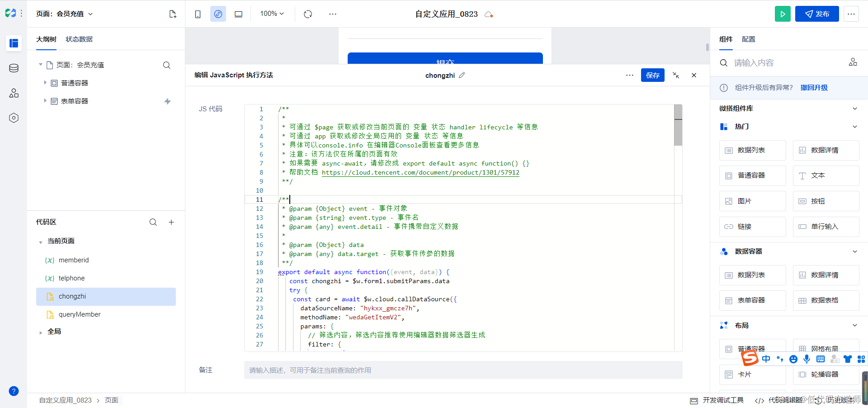Add new item in 代码区

point(171,222)
